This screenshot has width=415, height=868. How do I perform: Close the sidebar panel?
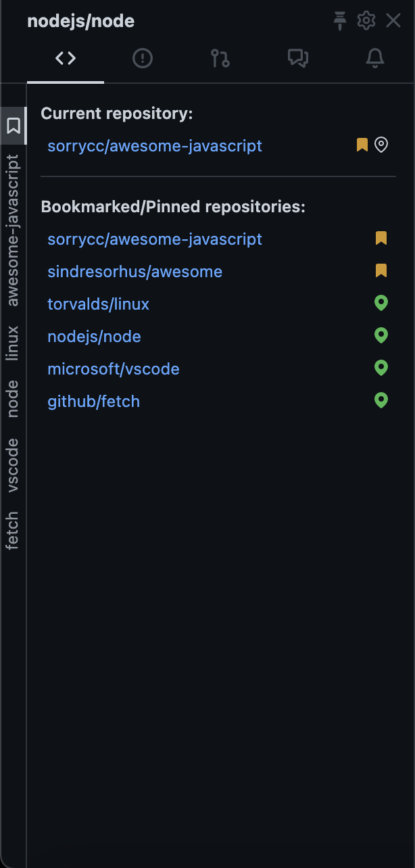(393, 21)
